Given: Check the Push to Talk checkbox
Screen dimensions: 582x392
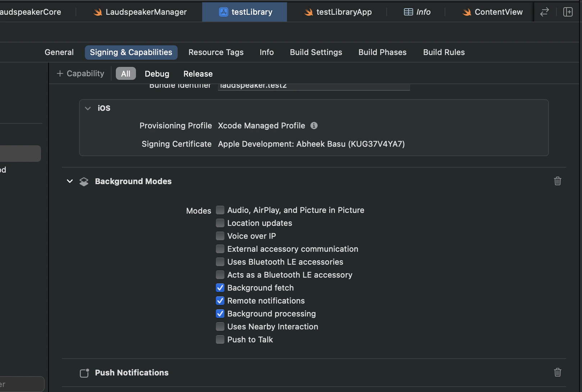Looking at the screenshot, I should click(220, 339).
